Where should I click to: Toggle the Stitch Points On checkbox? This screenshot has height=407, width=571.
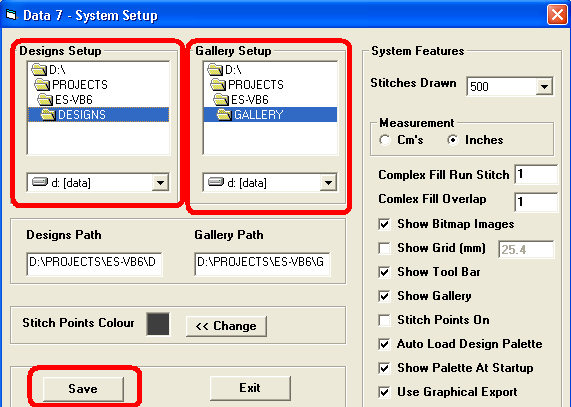tap(384, 320)
